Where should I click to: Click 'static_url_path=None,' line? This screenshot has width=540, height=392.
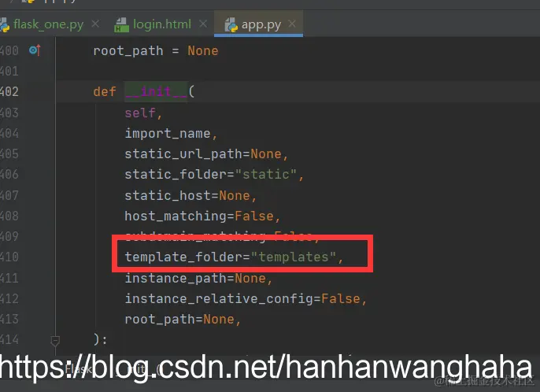coord(206,154)
